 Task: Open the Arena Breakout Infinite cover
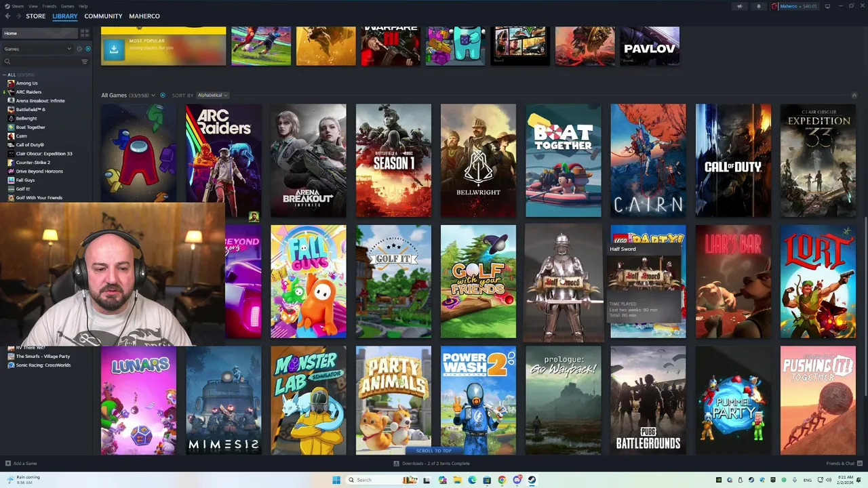point(309,160)
